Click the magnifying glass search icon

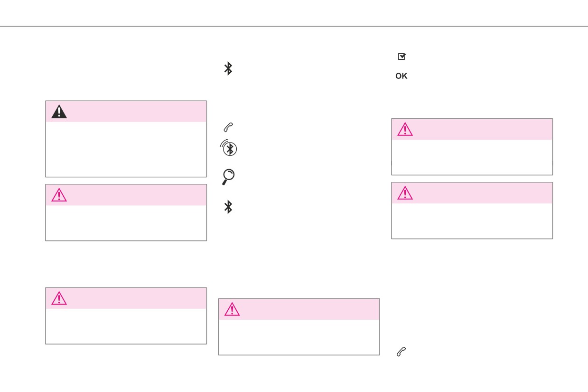coord(228,177)
